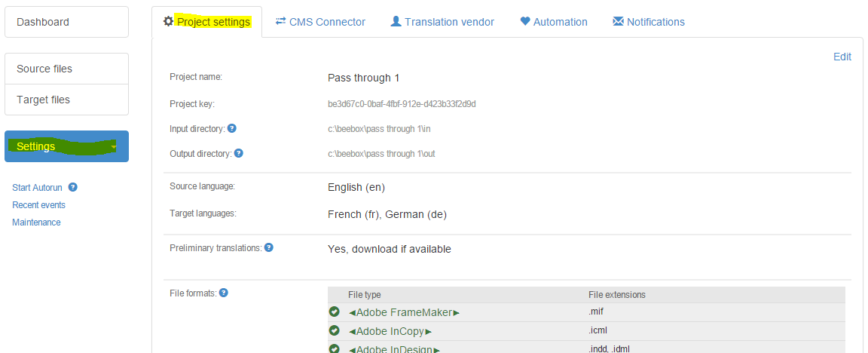
Task: Click the gear icon on Project settings tab
Action: [x=169, y=22]
